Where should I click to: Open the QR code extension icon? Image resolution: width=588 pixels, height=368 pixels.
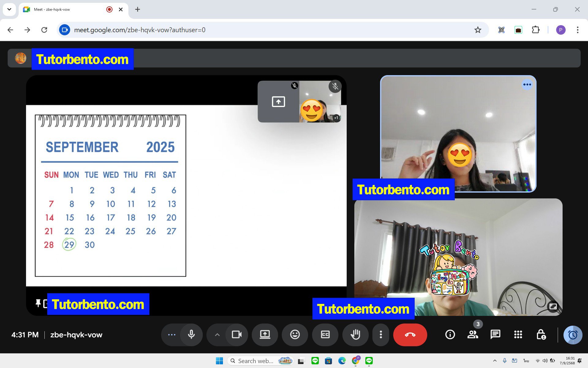(x=501, y=30)
